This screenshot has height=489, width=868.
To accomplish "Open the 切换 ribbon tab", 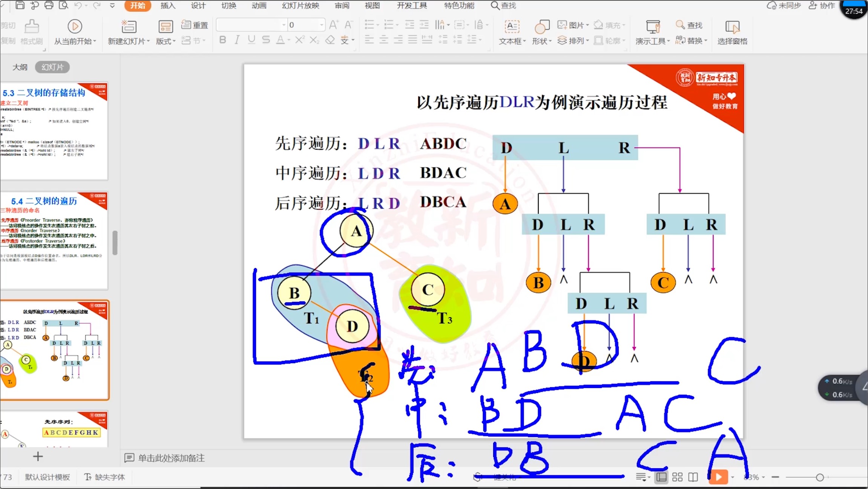I will coord(229,5).
